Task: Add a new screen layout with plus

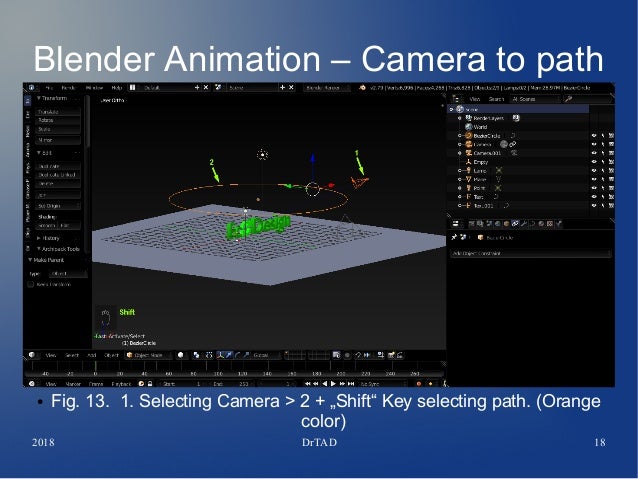Action: [x=197, y=87]
